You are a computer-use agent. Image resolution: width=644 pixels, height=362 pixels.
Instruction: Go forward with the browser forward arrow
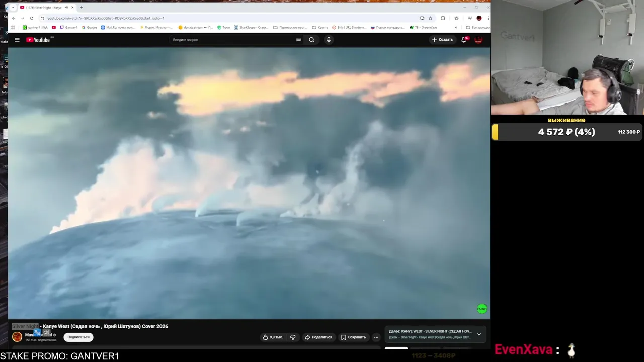coord(23,18)
